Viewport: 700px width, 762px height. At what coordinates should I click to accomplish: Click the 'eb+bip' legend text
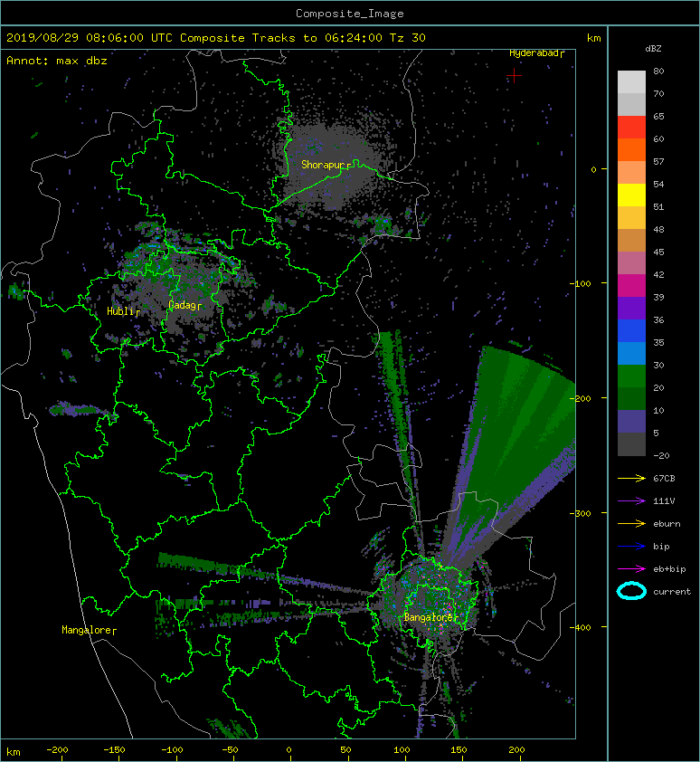[x=669, y=568]
